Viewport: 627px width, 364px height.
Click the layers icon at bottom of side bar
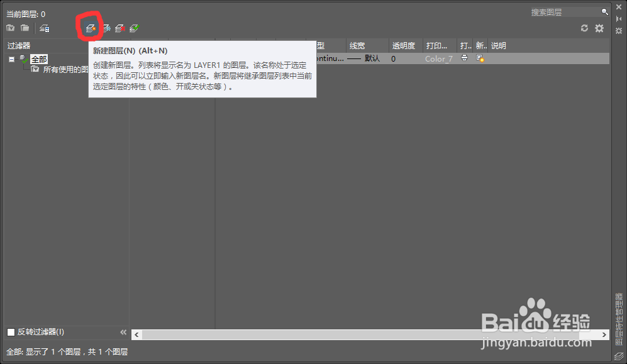click(619, 356)
